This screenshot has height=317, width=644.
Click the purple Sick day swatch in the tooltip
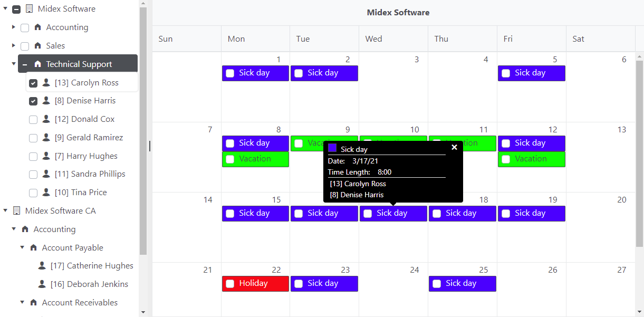tap(332, 148)
